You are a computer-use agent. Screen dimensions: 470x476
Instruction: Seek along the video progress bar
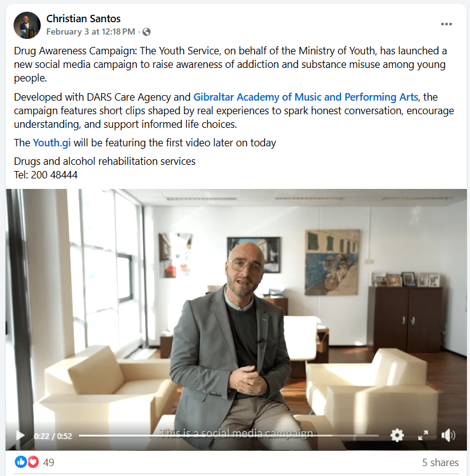(228, 435)
